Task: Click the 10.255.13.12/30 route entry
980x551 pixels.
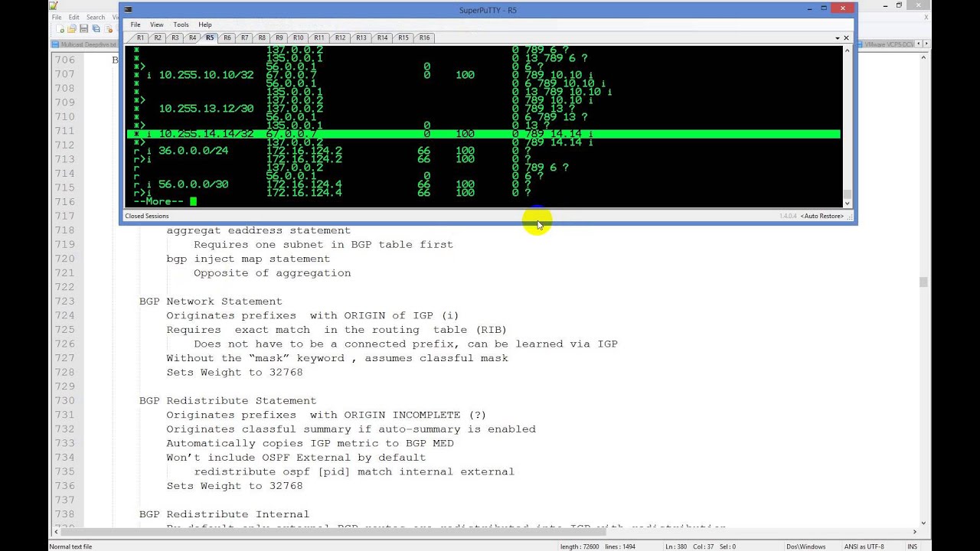Action: [206, 109]
